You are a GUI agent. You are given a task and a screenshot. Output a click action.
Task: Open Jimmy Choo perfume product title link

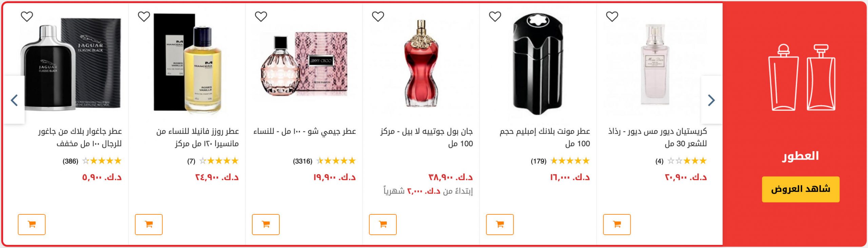304,131
